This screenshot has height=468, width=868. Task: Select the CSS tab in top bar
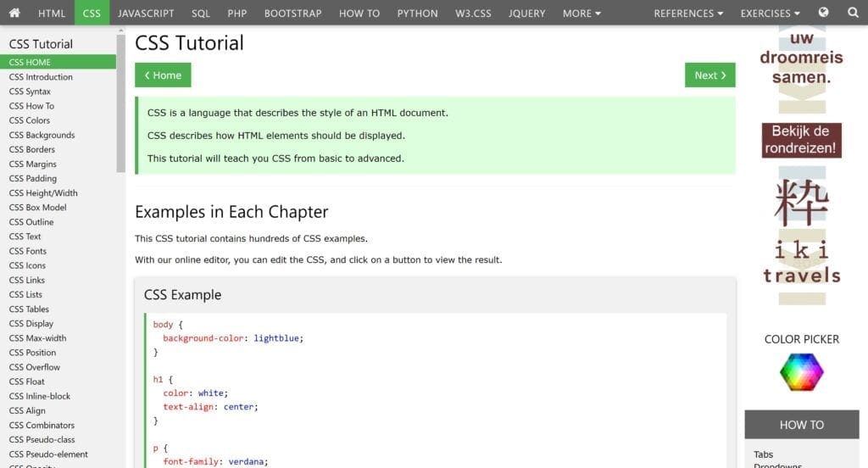[92, 13]
